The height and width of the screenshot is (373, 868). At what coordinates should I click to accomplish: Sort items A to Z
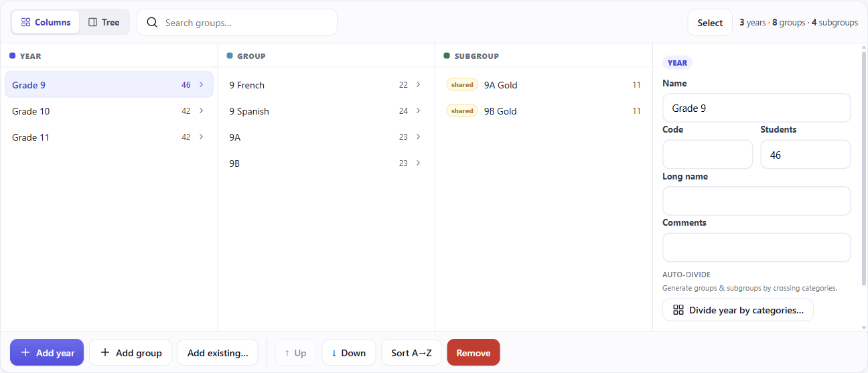(x=411, y=352)
